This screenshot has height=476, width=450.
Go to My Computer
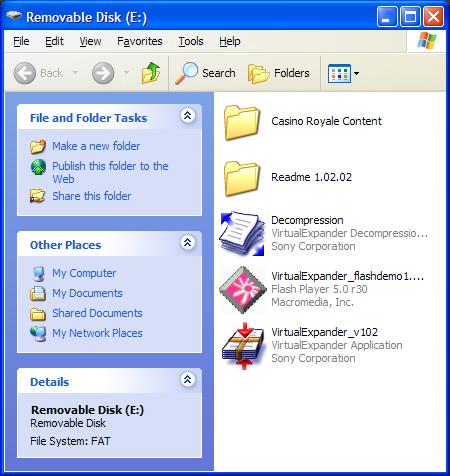[84, 273]
